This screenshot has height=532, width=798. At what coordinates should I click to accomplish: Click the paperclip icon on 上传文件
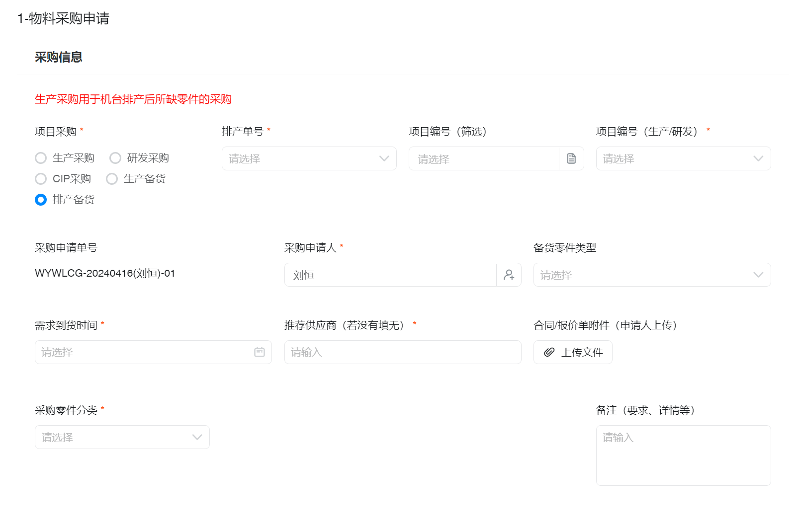[549, 352]
